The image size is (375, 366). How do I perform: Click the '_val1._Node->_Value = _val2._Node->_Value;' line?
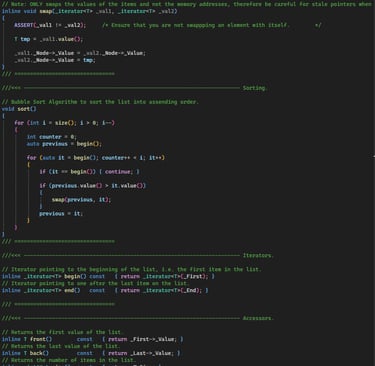point(80,53)
